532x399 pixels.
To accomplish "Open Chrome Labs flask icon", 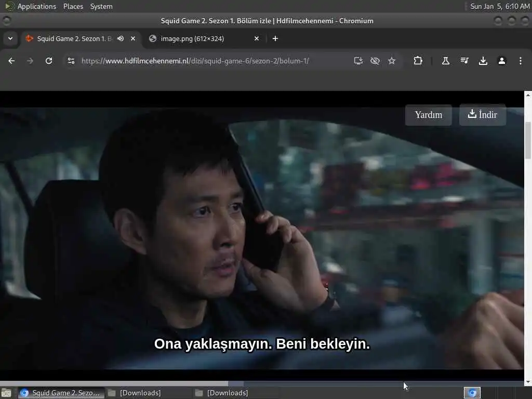I will [x=446, y=61].
